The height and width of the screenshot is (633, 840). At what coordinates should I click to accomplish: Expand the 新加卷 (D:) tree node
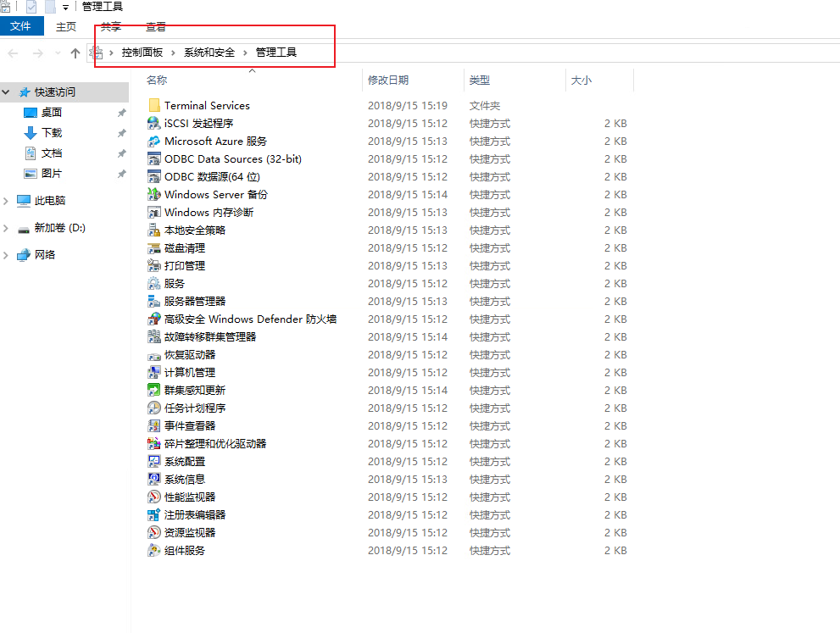(x=7, y=228)
